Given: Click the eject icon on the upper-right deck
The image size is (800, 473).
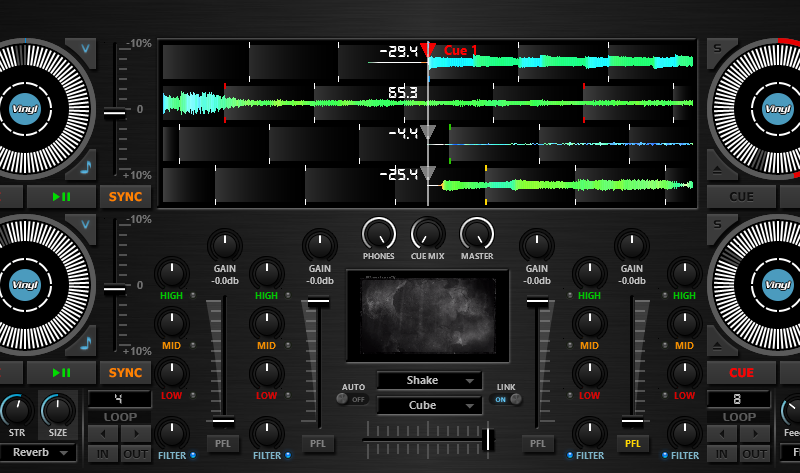Looking at the screenshot, I should (x=717, y=170).
